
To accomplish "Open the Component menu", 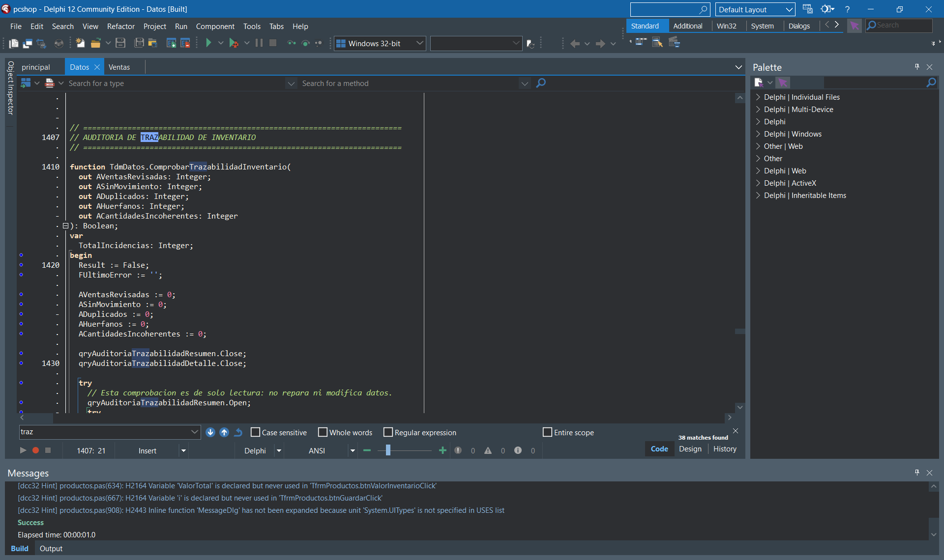I will point(215,27).
